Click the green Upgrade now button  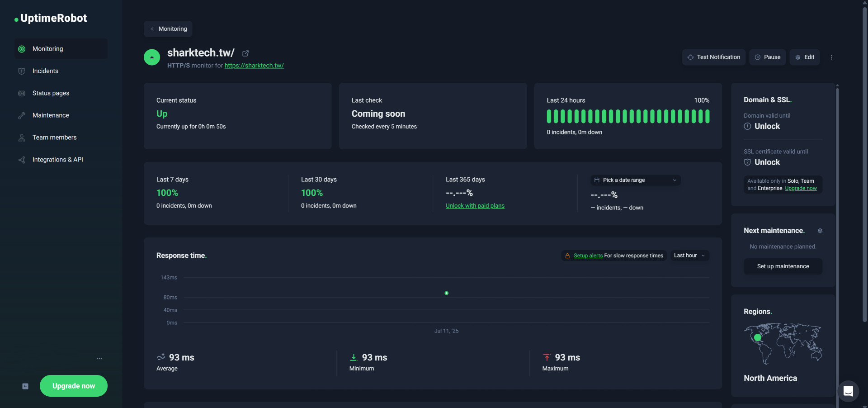(x=74, y=386)
